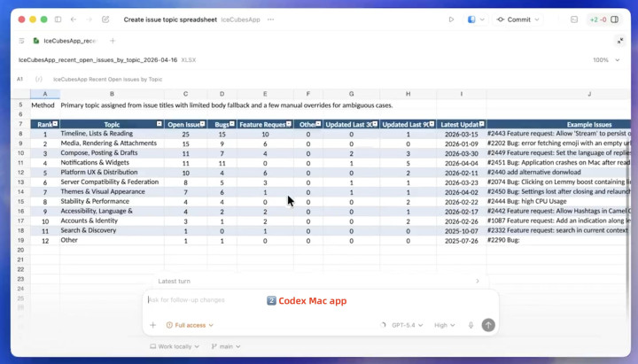The width and height of the screenshot is (638, 364).
Task: Open the High reasoning effort dropdown
Action: coord(444,325)
